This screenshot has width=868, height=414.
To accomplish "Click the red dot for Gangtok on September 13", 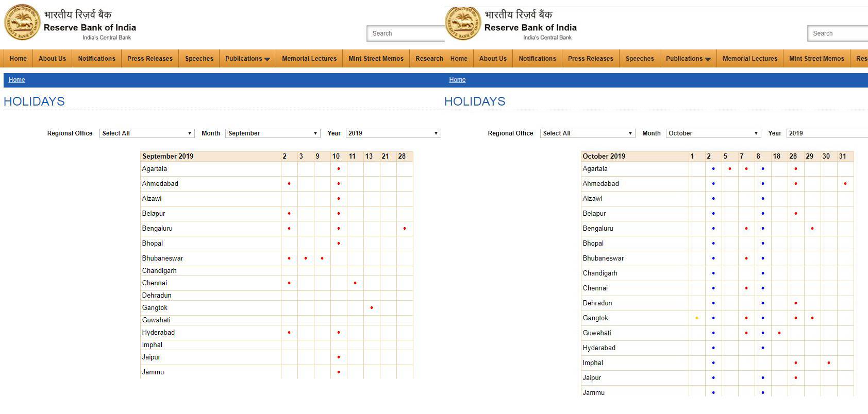I will pyautogui.click(x=372, y=308).
